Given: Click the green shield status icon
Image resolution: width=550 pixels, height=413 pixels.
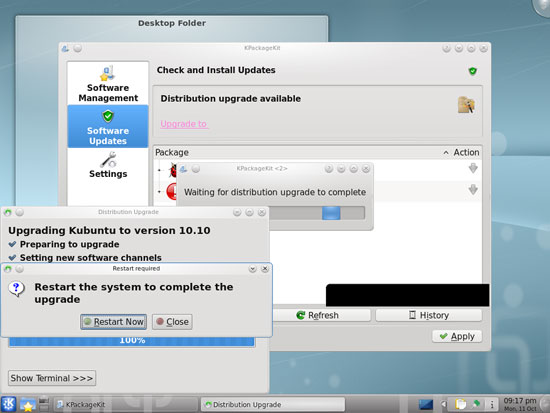Looking at the screenshot, I should click(472, 71).
